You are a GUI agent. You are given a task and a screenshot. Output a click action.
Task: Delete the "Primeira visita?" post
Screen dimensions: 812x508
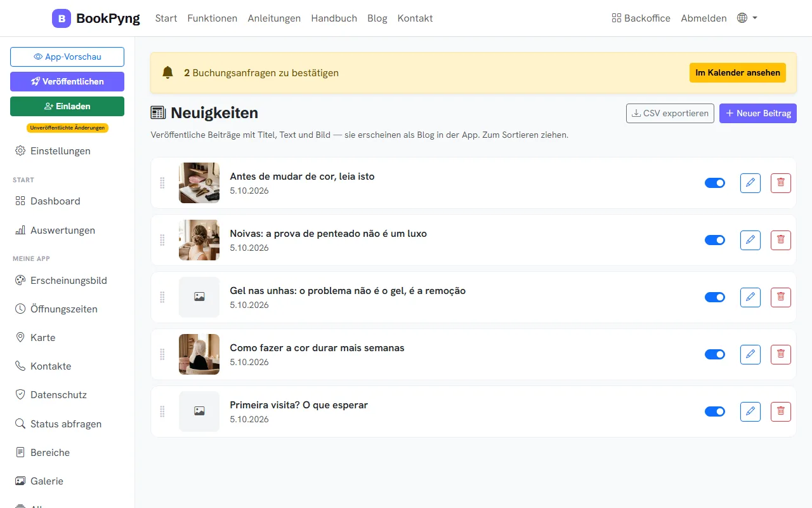(x=781, y=411)
